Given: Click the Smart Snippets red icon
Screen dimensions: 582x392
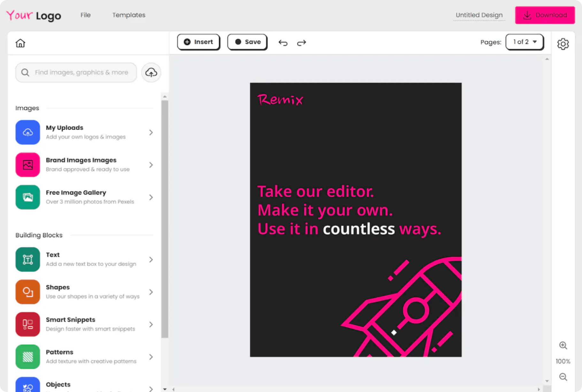Looking at the screenshot, I should click(x=28, y=324).
